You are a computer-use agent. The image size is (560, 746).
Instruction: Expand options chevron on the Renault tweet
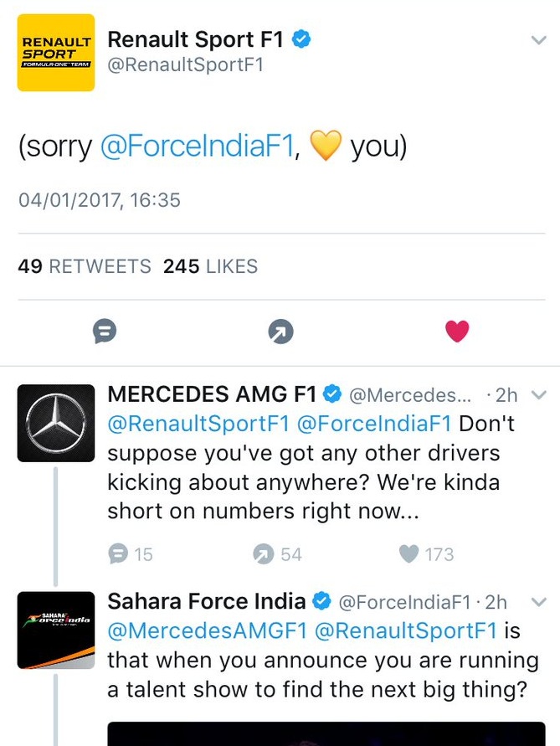[538, 40]
